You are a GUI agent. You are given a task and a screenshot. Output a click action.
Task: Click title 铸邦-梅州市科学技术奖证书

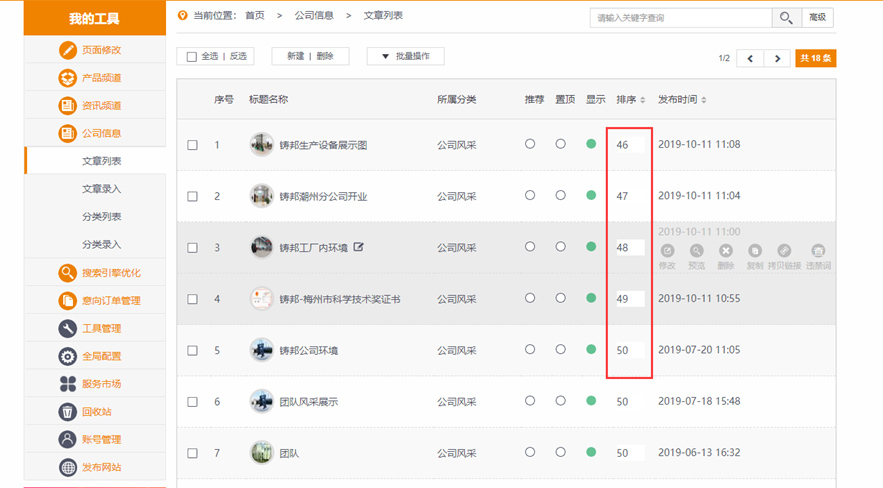coord(340,299)
